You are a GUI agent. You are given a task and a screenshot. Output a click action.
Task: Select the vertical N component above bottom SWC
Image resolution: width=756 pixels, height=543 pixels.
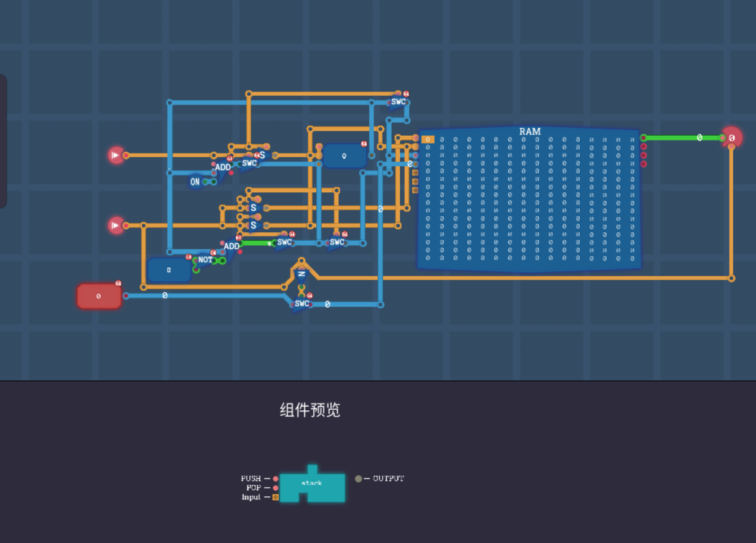pos(301,275)
